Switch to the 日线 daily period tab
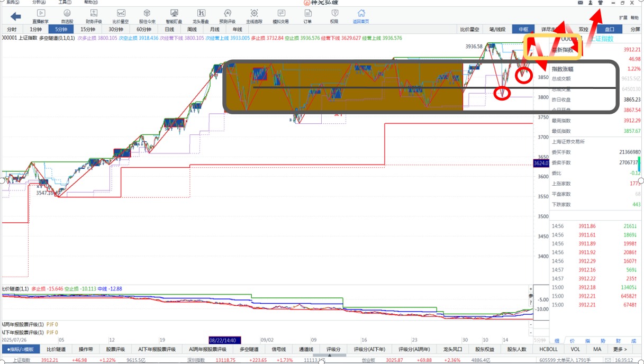Image resolution: width=644 pixels, height=364 pixels. point(169,30)
